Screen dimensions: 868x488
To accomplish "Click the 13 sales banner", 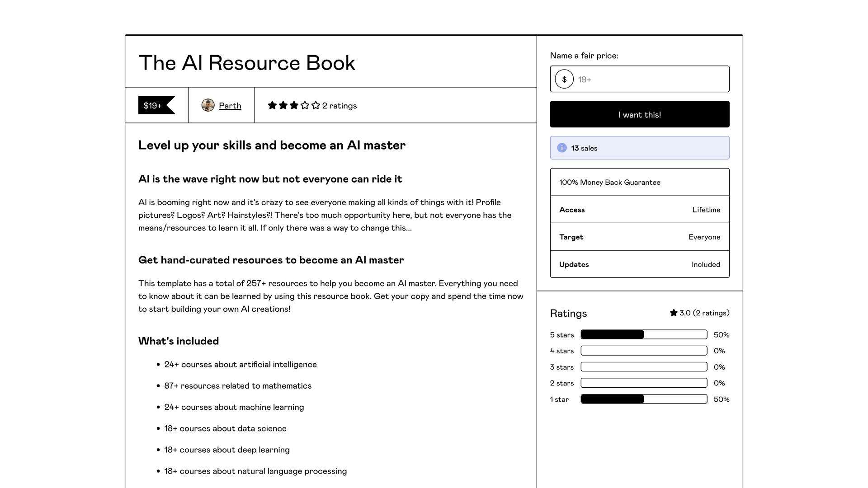I will pyautogui.click(x=639, y=148).
